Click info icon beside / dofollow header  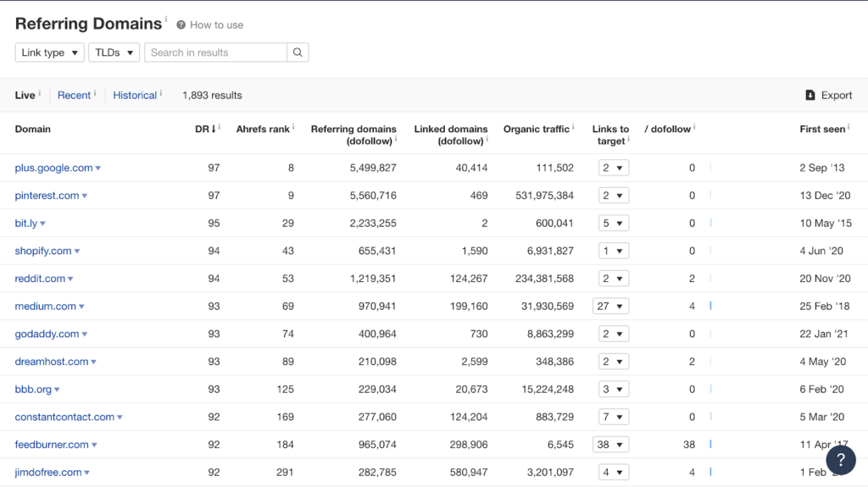[x=694, y=127]
